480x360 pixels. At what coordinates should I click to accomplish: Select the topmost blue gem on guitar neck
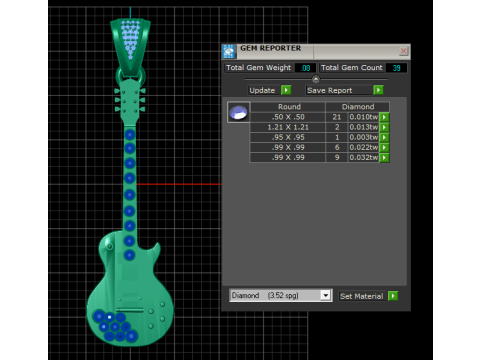[130, 135]
